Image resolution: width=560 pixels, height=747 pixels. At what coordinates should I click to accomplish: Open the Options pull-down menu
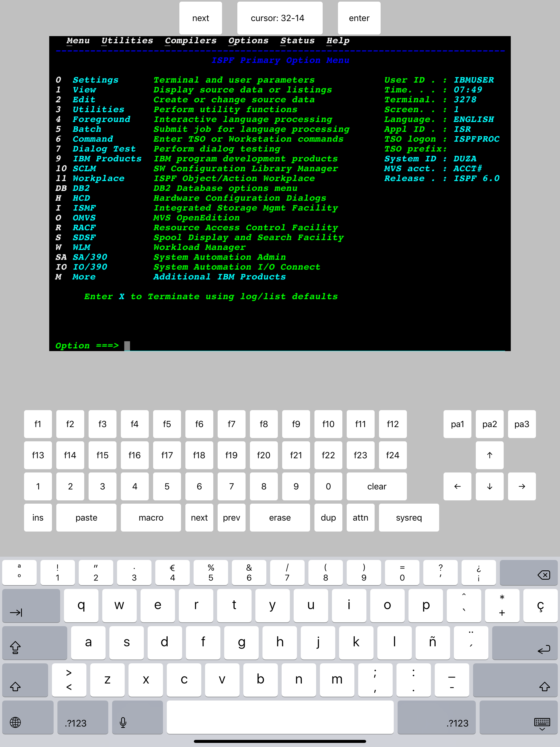click(x=248, y=41)
